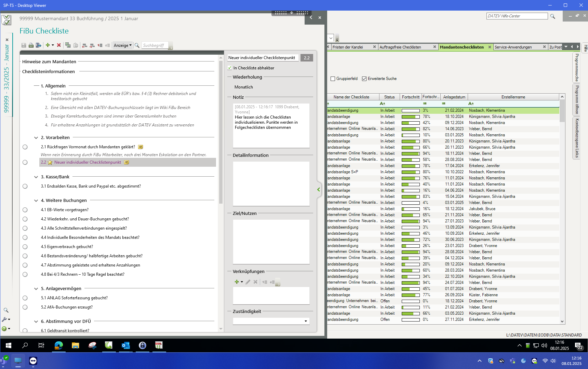Uncheck the Erweiterte Suche checkbox
Screen dimensions: 588x369
click(x=364, y=79)
